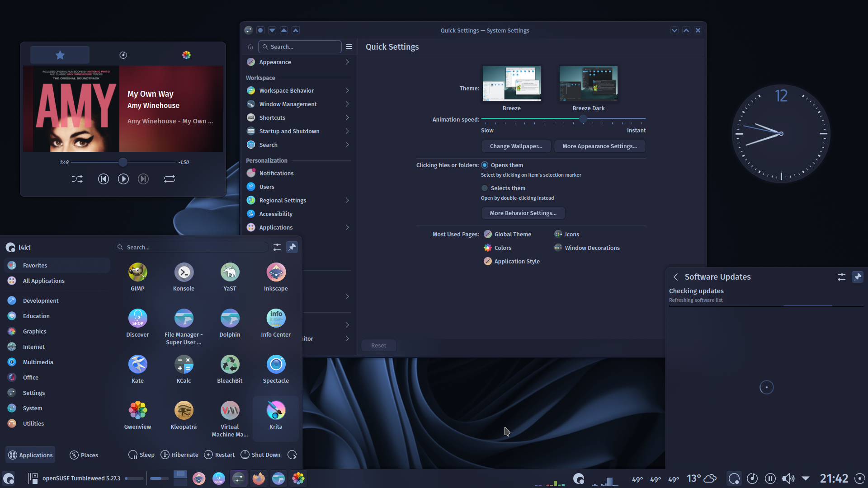Put computer to Sleep
Screen dimensions: 868x488
click(142, 455)
